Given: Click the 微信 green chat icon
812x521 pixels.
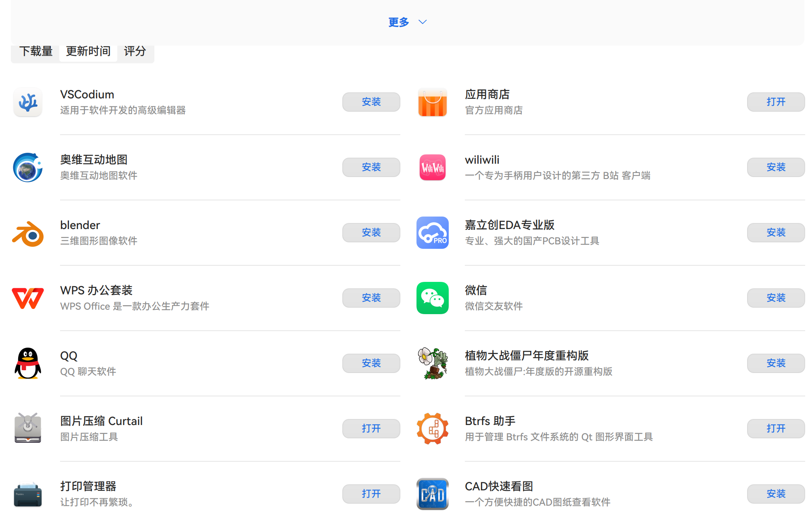Looking at the screenshot, I should click(x=432, y=298).
